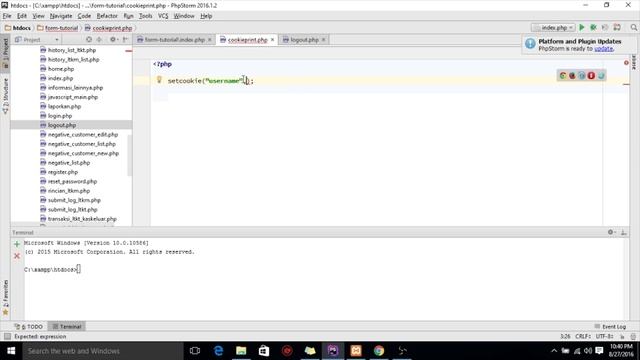Select reset_password.php in project tree
Viewport: 640px width, 360px height.
coord(72,182)
